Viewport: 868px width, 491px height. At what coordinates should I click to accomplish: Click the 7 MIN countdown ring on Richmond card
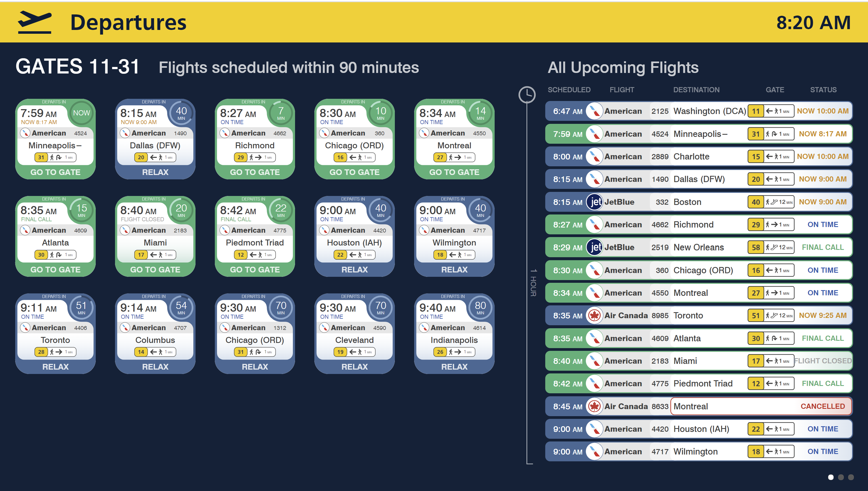pyautogui.click(x=281, y=113)
